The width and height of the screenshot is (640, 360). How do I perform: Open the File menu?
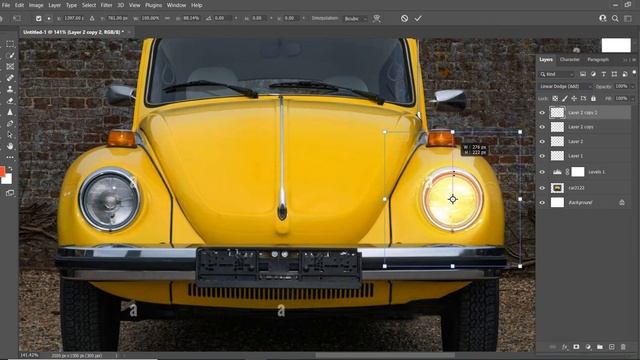coord(6,5)
